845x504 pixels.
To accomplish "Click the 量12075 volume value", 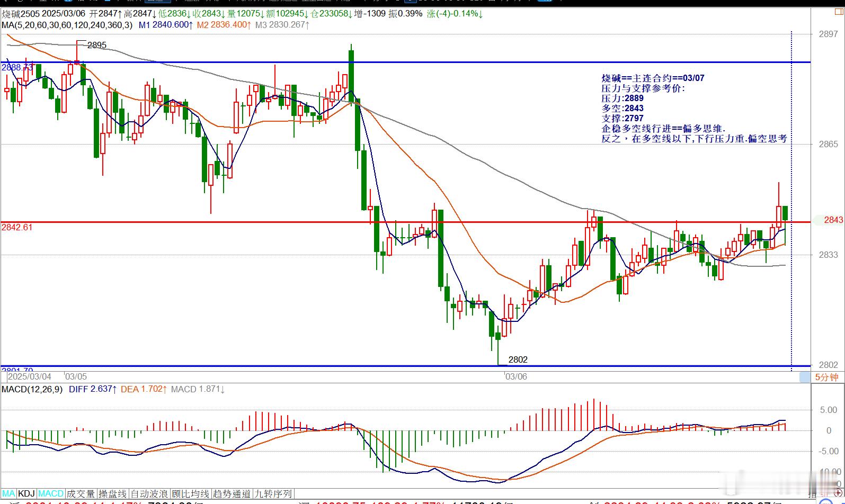I will [x=247, y=14].
